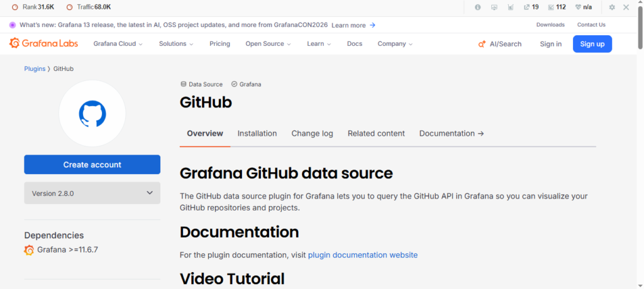644x289 pixels.
Task: Open the site info icon in the SEO bar
Action: point(478,8)
